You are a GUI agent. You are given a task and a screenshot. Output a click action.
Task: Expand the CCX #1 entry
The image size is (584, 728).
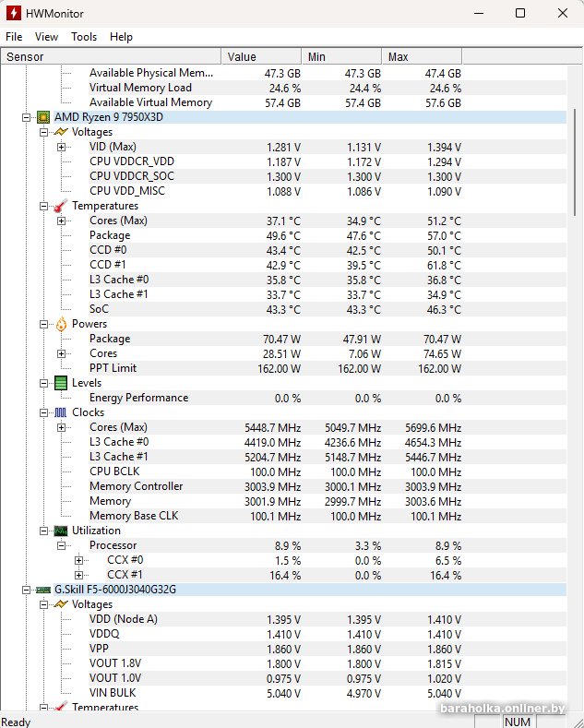[x=79, y=575]
